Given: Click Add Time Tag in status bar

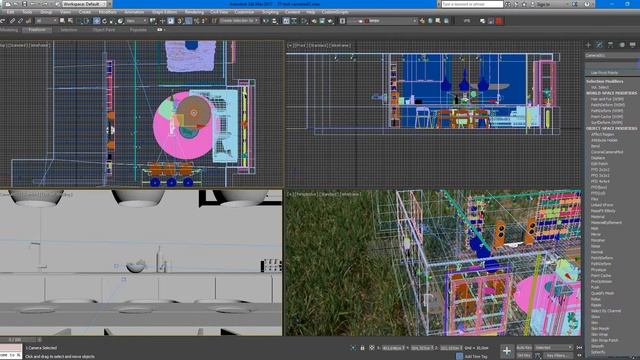Looking at the screenshot, I should point(476,356).
